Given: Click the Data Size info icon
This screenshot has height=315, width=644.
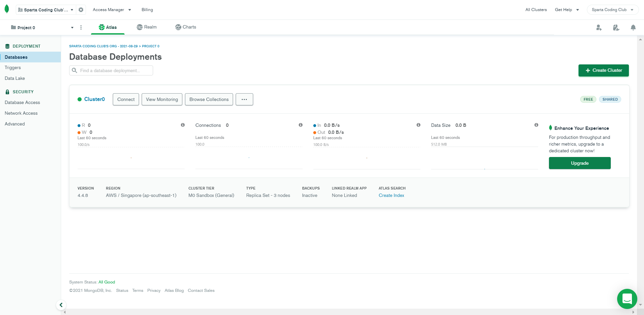Looking at the screenshot, I should pyautogui.click(x=536, y=125).
